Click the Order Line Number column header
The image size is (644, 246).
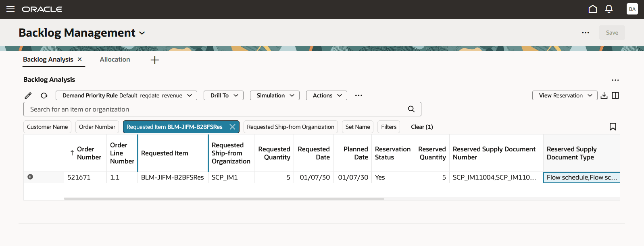coord(122,153)
